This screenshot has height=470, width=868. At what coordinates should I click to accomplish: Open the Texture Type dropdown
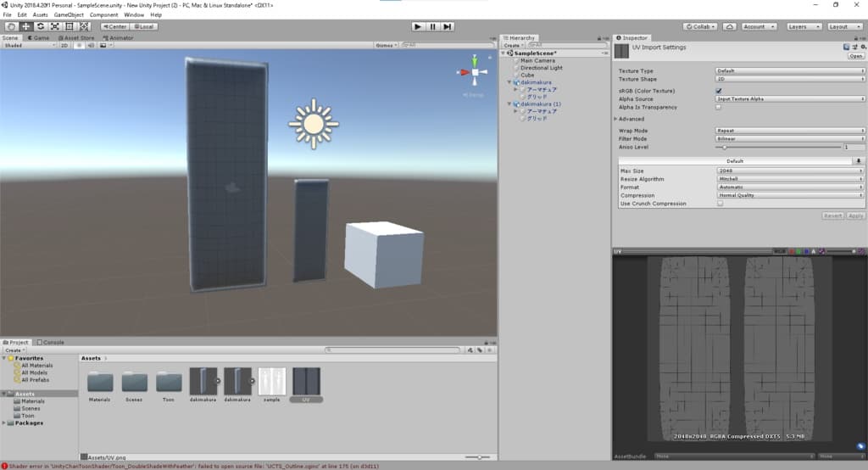[x=790, y=70]
